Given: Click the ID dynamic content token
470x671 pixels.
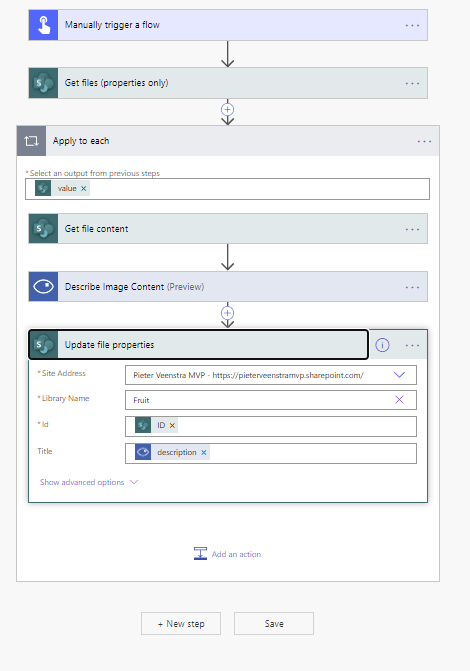Looking at the screenshot, I should [156, 425].
